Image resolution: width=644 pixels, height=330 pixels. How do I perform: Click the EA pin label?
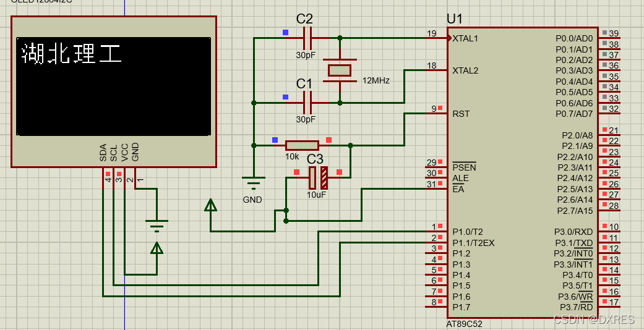click(x=458, y=189)
